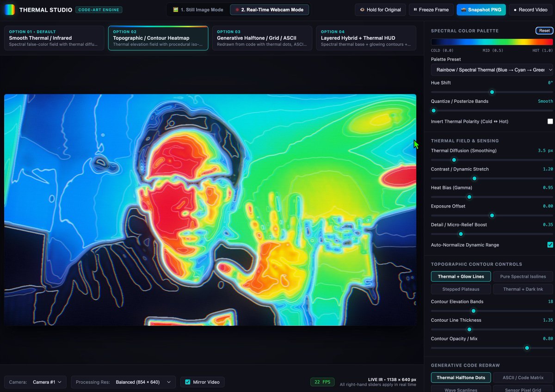Reset the spectral color palette
The image size is (555, 392).
(544, 31)
